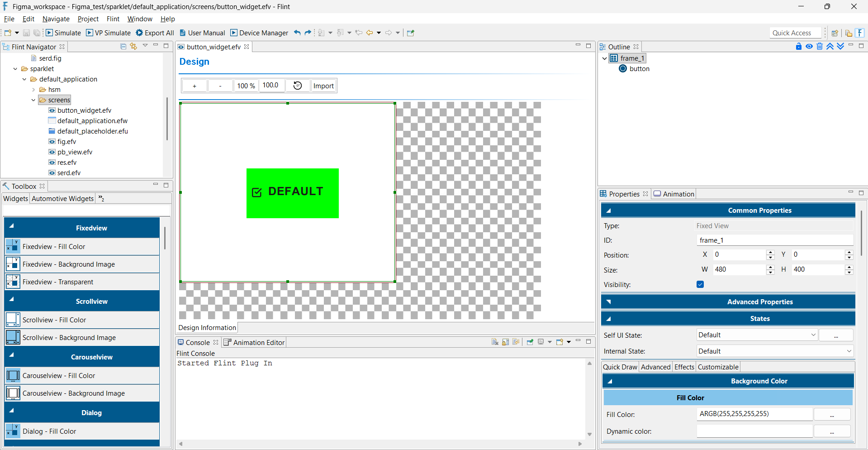Collapse all in Flint Navigator

(123, 46)
